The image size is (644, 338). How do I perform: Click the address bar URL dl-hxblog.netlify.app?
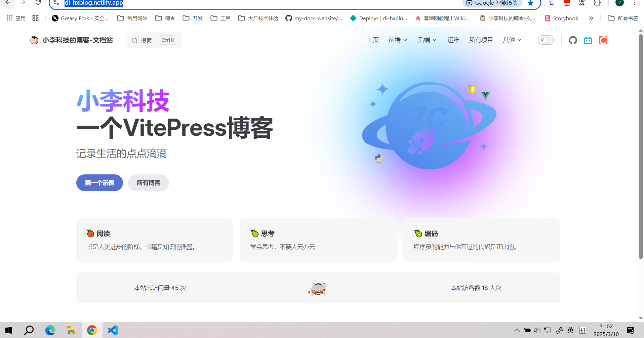pos(94,3)
